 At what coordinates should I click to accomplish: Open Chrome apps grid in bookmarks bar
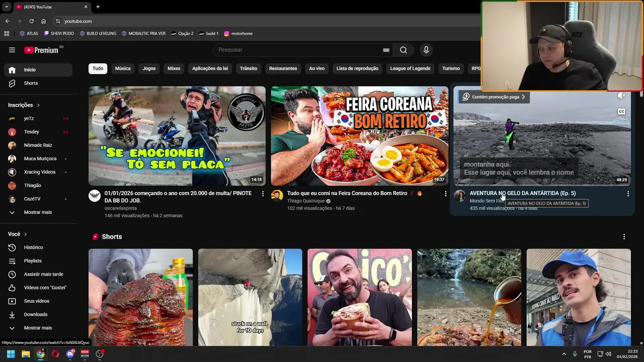(x=7, y=34)
